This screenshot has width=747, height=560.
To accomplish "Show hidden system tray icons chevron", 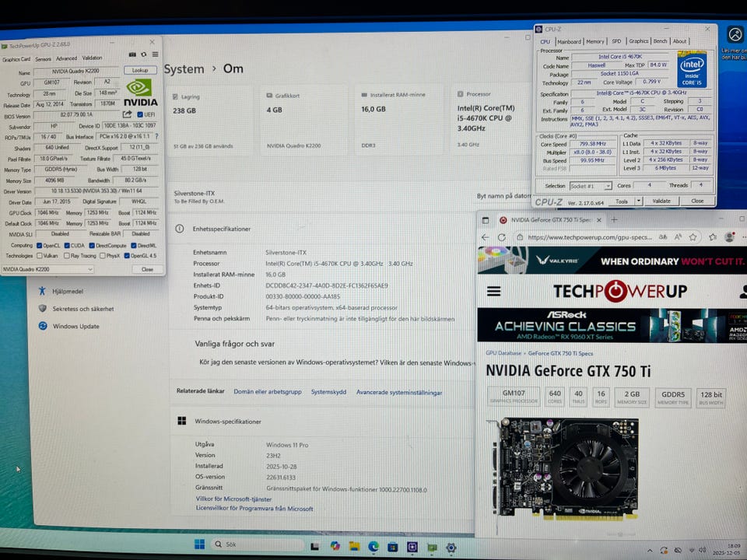I will [x=650, y=550].
